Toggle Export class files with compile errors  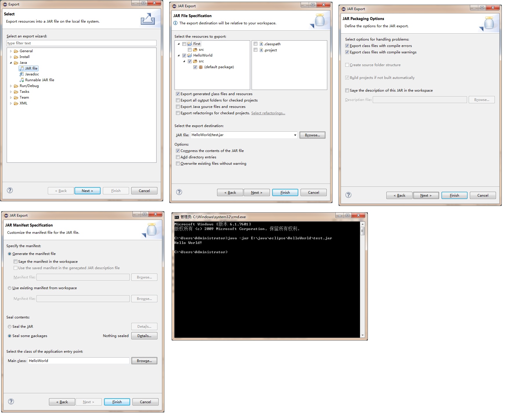point(347,46)
